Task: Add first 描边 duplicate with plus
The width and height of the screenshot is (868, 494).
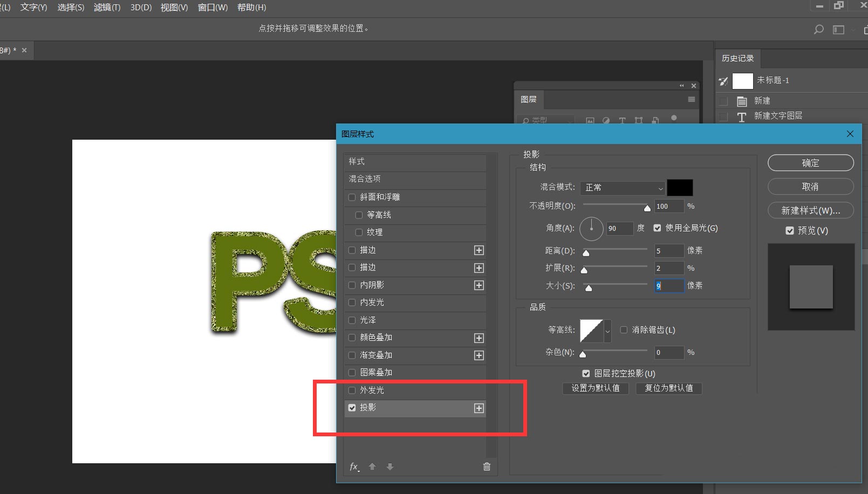Action: [x=479, y=250]
